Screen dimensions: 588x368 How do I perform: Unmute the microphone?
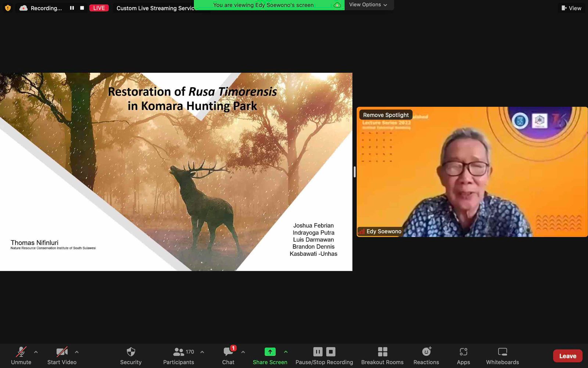coord(21,355)
